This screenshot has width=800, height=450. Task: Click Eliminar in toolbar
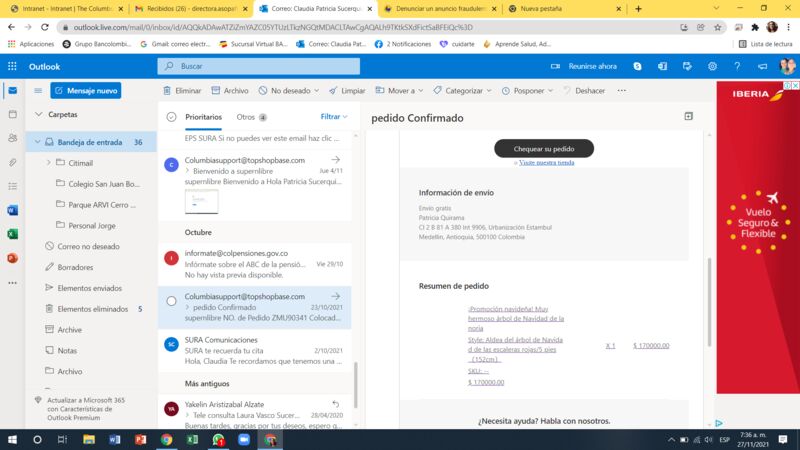182,91
